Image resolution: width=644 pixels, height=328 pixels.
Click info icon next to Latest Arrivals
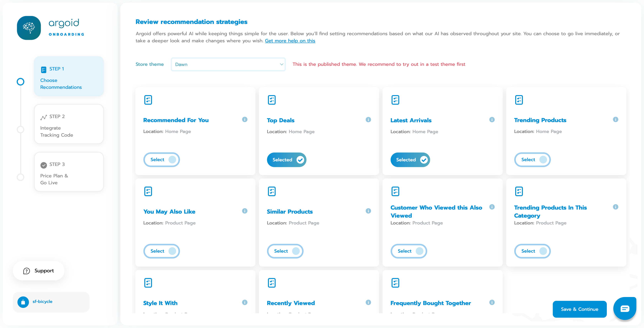tap(492, 120)
